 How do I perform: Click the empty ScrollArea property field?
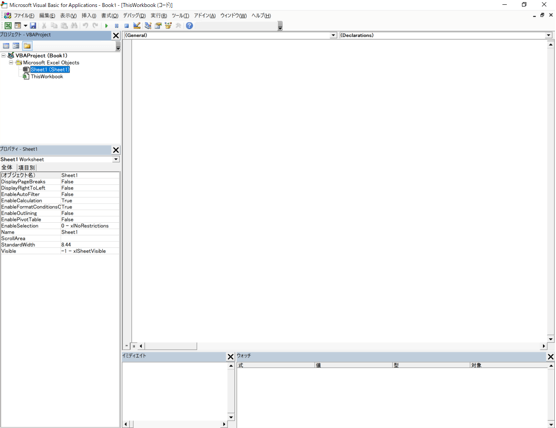tap(90, 238)
